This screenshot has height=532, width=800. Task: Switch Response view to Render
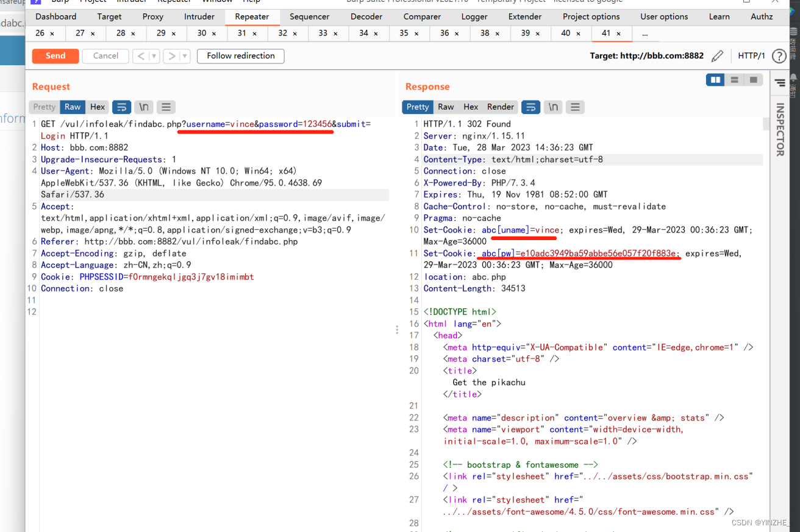(501, 107)
